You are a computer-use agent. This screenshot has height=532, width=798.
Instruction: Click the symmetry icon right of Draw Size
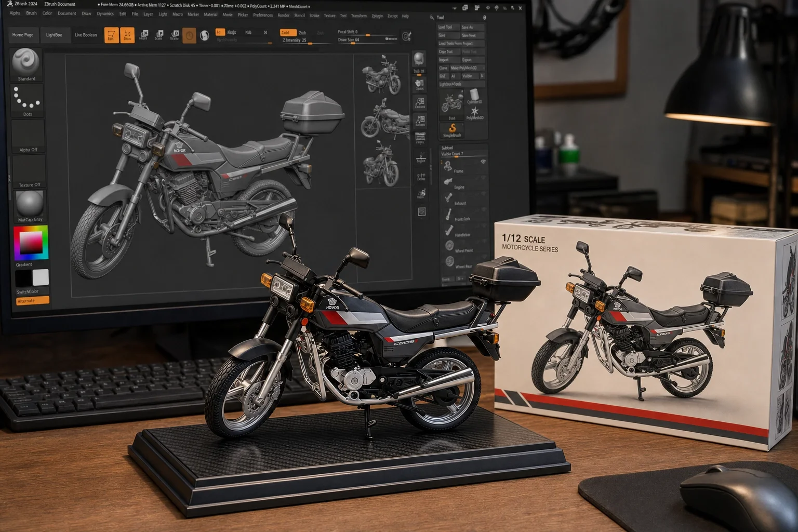coord(406,36)
